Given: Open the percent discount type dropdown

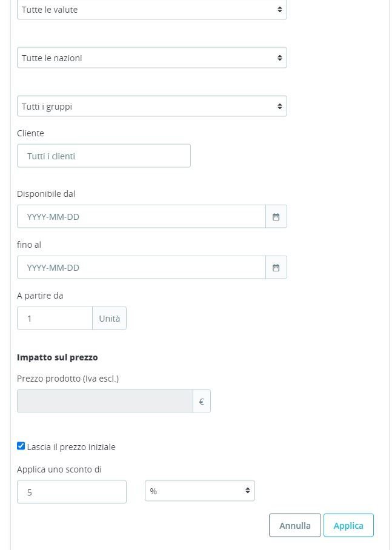Looking at the screenshot, I should tap(200, 491).
